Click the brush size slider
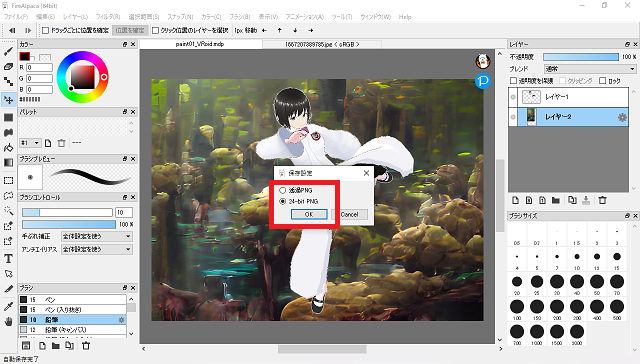640x364 pixels. pos(67,212)
